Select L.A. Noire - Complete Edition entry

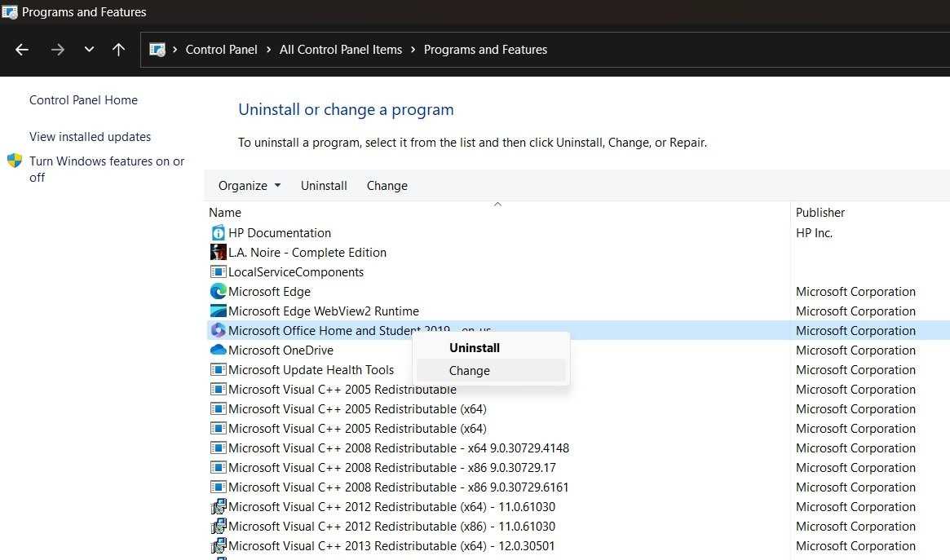(x=307, y=253)
